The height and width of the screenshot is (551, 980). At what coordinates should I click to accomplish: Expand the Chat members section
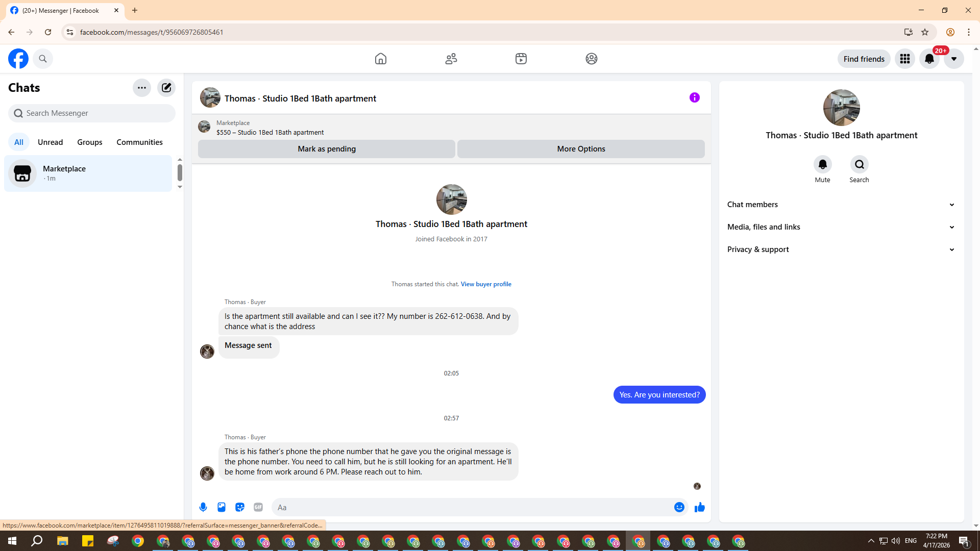841,205
